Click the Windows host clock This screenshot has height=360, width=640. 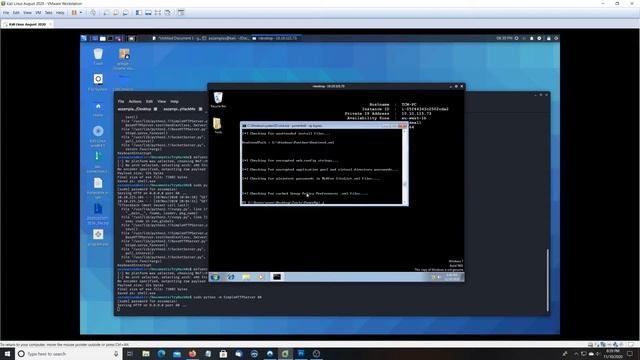[x=612, y=353]
